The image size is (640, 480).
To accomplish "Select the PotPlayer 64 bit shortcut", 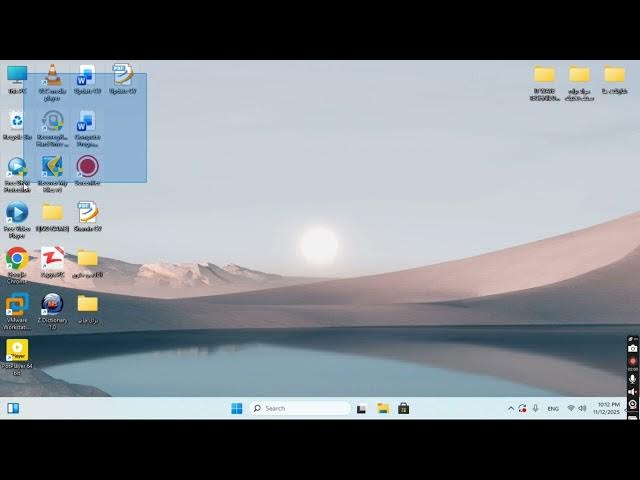I will click(x=17, y=357).
